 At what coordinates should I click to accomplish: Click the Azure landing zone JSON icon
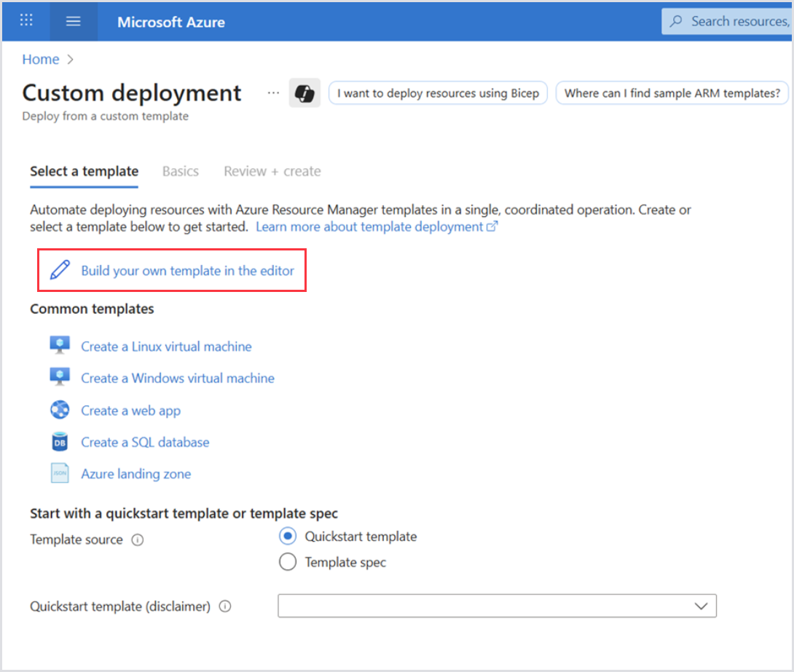pyautogui.click(x=60, y=473)
